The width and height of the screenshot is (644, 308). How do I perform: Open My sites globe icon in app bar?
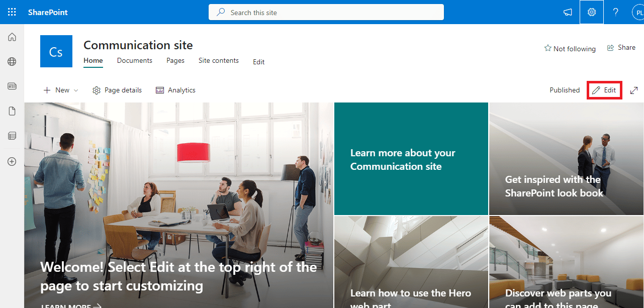12,61
